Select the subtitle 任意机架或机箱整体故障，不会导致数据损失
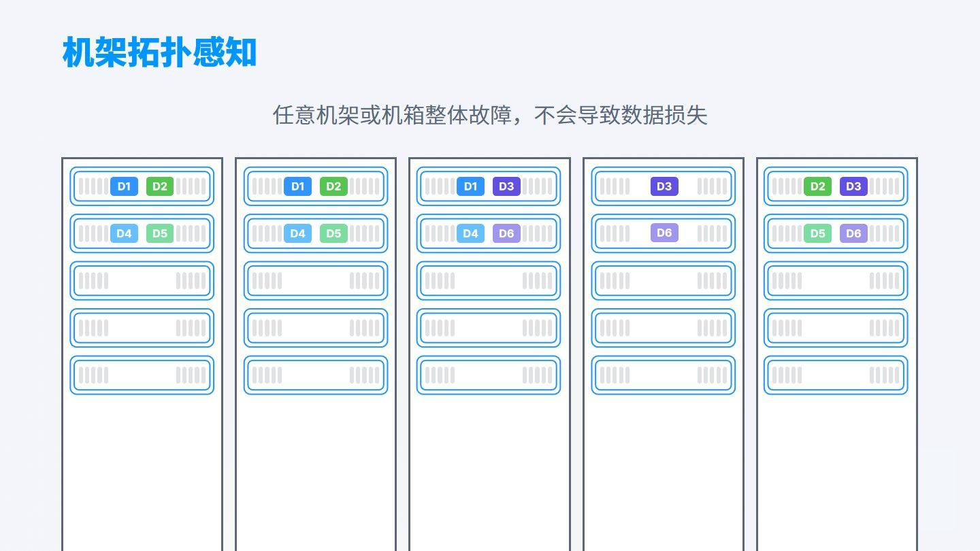Viewport: 980px width, 551px height. pyautogui.click(x=490, y=115)
